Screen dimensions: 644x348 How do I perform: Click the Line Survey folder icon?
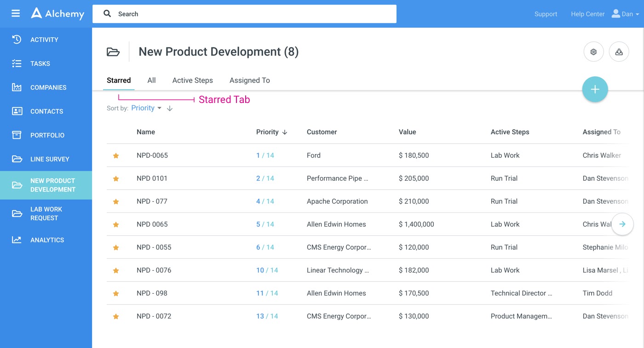[x=17, y=159]
